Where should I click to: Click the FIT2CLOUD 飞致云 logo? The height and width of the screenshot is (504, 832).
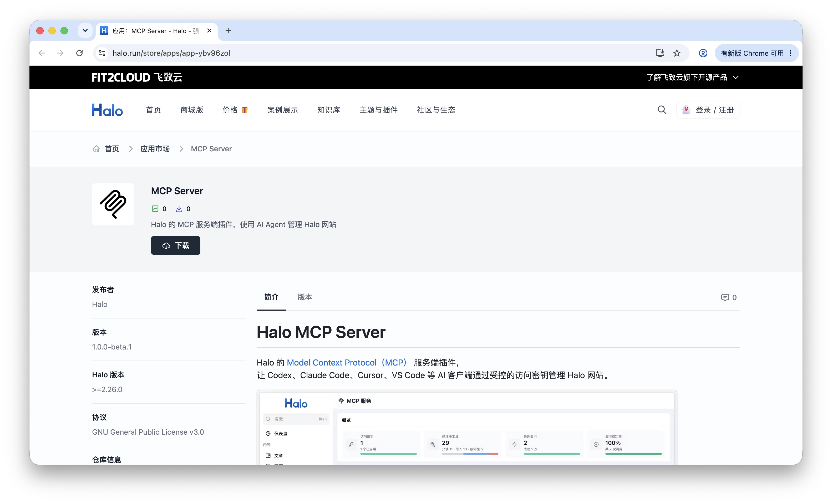(x=137, y=77)
